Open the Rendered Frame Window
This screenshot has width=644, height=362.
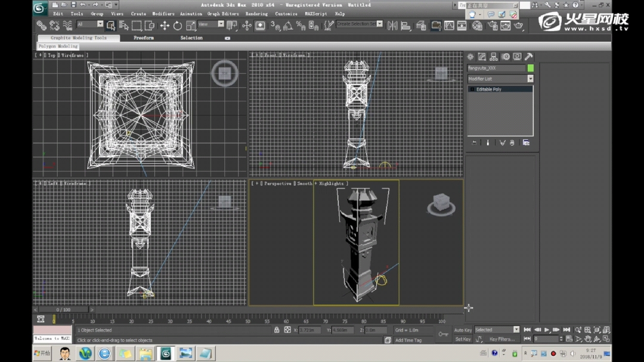tap(506, 26)
